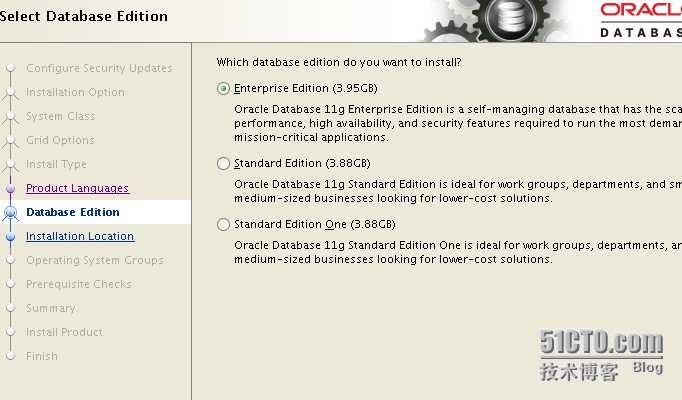
Task: Choose the Standard Edition (3.88GB) radio button
Action: 223,163
